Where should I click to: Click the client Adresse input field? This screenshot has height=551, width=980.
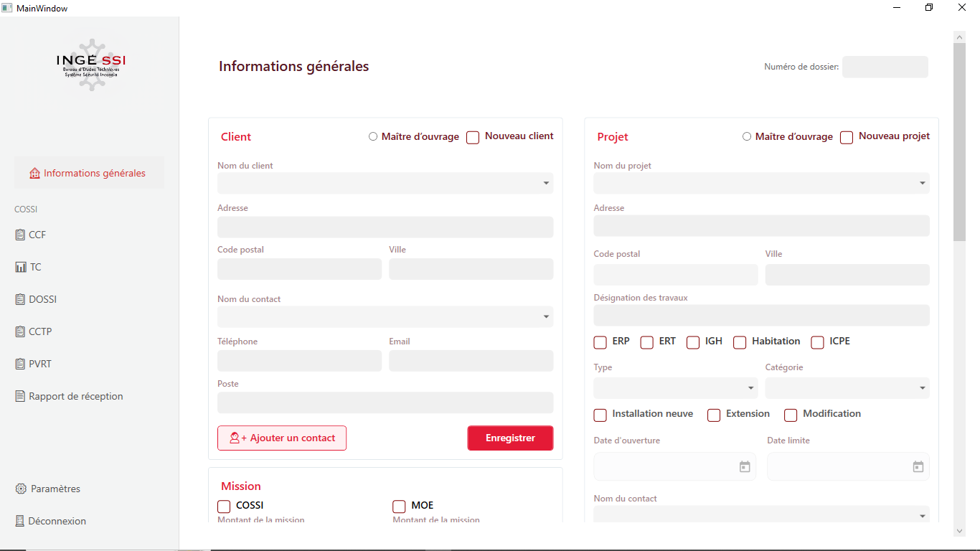tap(385, 227)
